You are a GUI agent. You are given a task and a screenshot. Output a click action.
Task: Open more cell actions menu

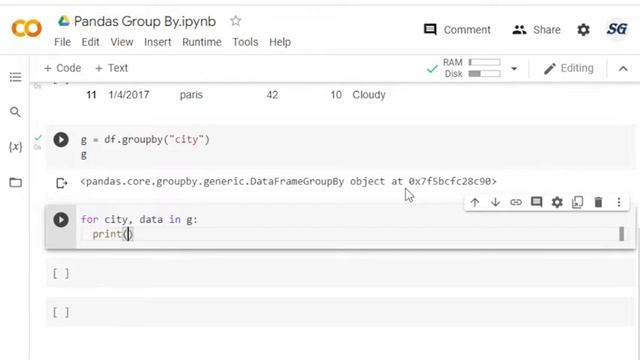[619, 202]
